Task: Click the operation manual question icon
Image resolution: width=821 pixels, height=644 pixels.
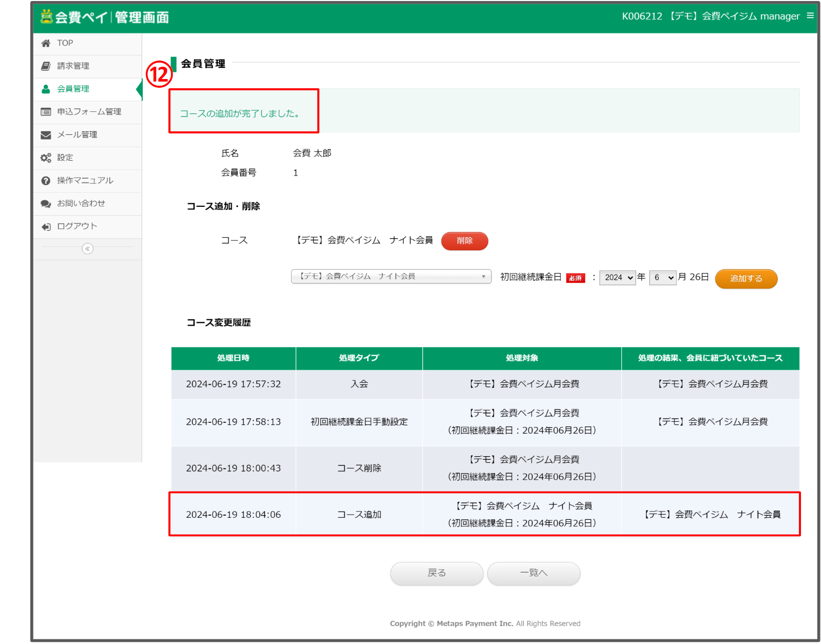Action: (46, 181)
